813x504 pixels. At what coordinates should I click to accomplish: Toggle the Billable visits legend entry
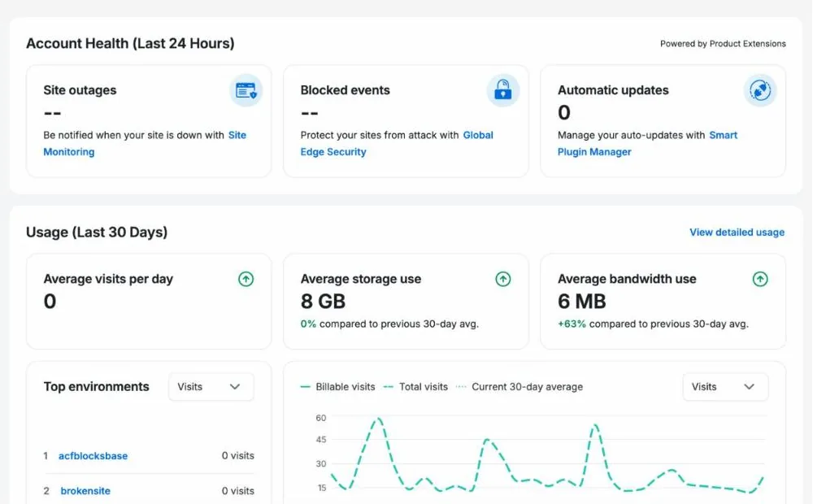click(x=337, y=387)
